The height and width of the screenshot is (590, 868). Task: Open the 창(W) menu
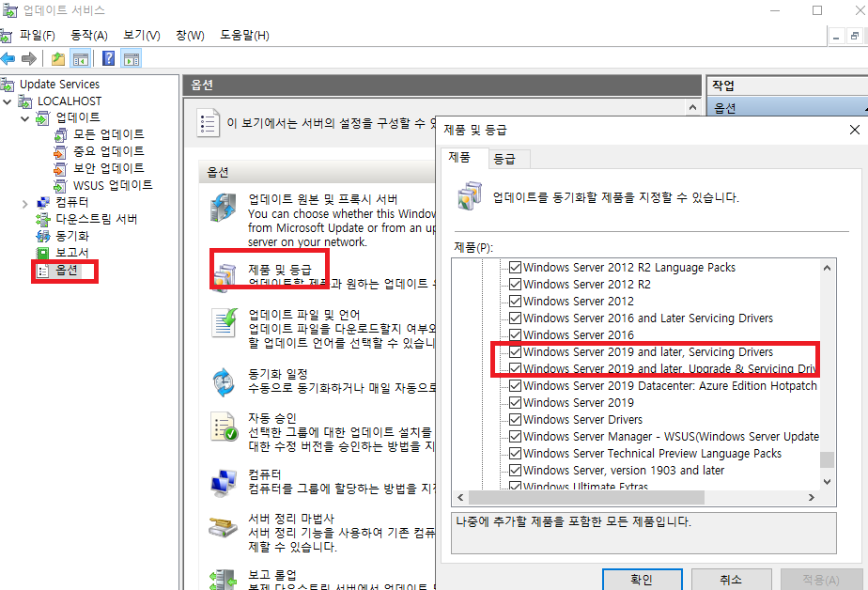(190, 36)
